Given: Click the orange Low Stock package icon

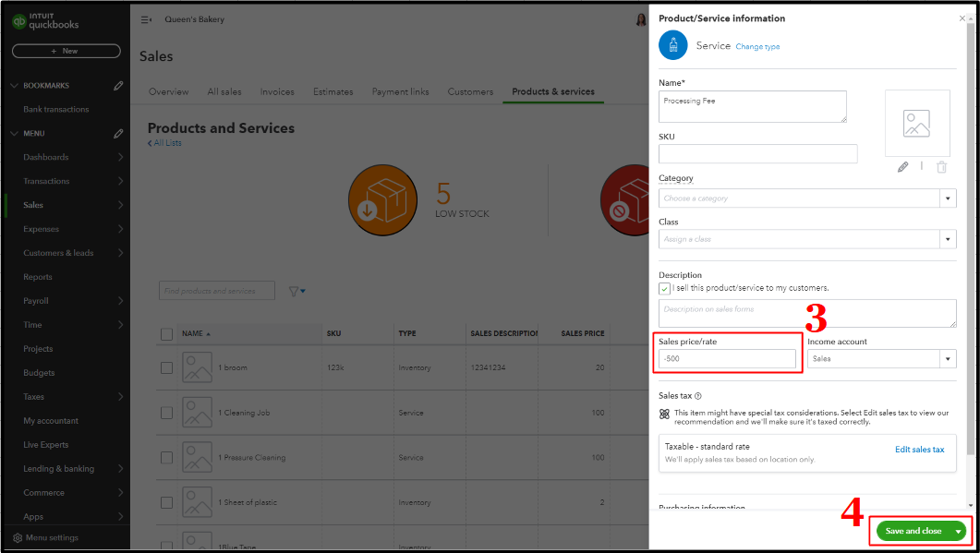Looking at the screenshot, I should pos(382,199).
